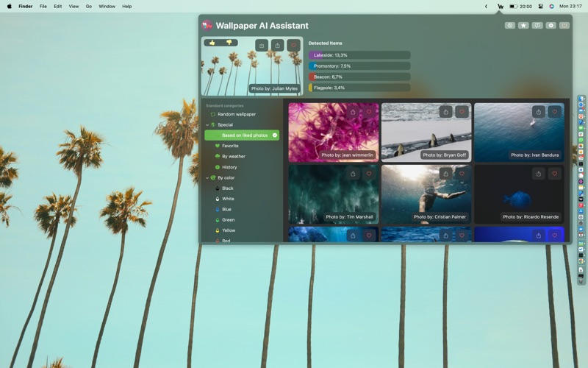
Task: Select Random wallpaper in the sidebar
Action: tap(236, 114)
